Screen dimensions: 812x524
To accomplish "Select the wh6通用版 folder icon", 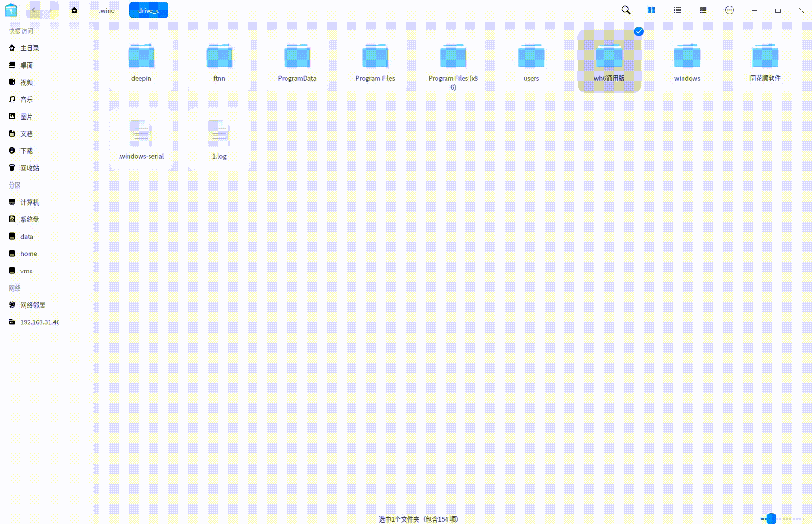I will [609, 56].
